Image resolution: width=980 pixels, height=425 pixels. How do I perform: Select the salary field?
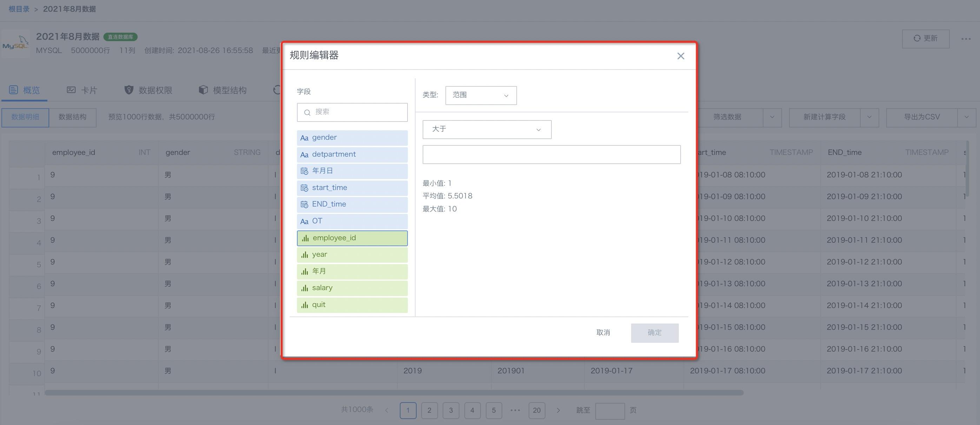coord(352,288)
